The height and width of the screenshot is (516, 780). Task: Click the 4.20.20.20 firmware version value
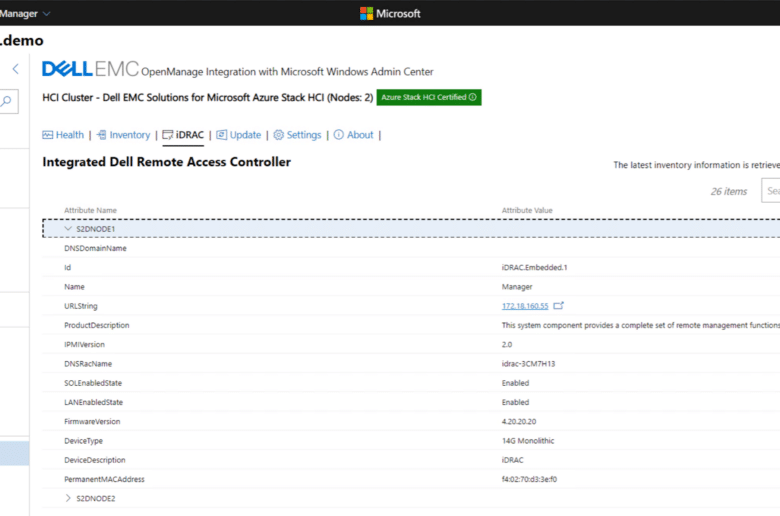(519, 421)
